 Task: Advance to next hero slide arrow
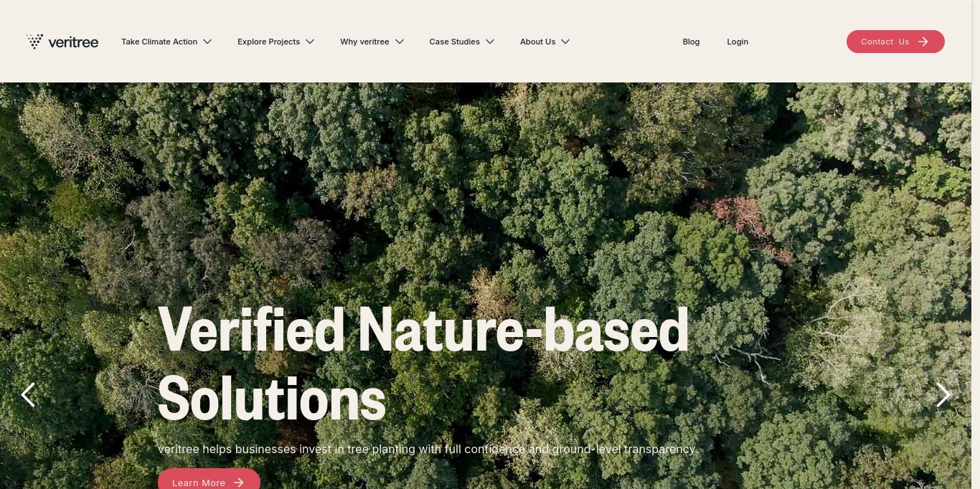pos(943,394)
